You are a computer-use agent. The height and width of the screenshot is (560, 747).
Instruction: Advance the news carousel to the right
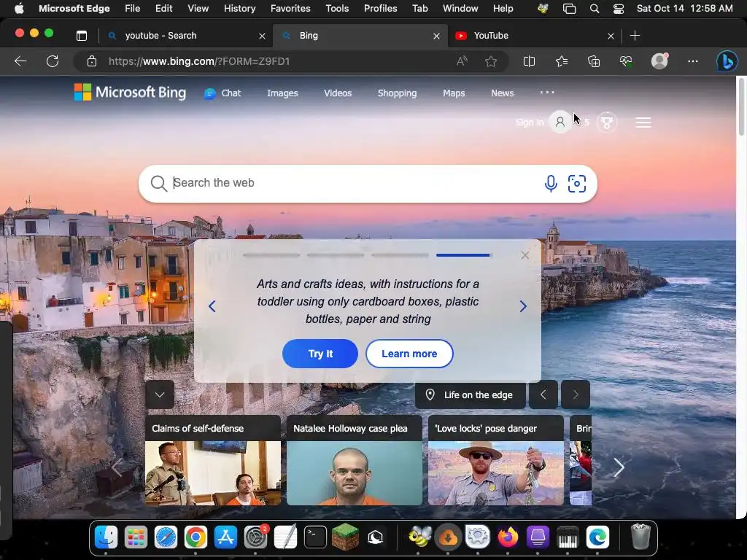point(619,467)
